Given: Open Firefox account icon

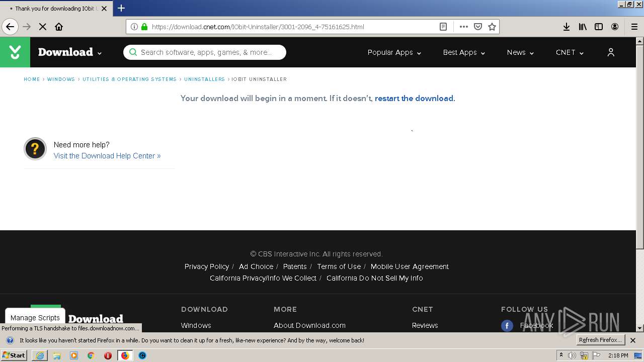Looking at the screenshot, I should point(615,27).
